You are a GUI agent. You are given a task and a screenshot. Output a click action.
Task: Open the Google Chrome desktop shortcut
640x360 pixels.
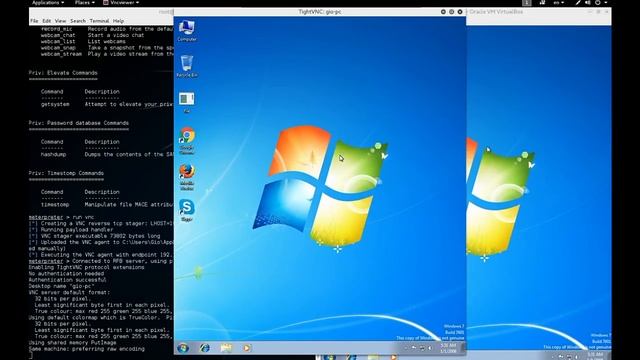[187, 140]
